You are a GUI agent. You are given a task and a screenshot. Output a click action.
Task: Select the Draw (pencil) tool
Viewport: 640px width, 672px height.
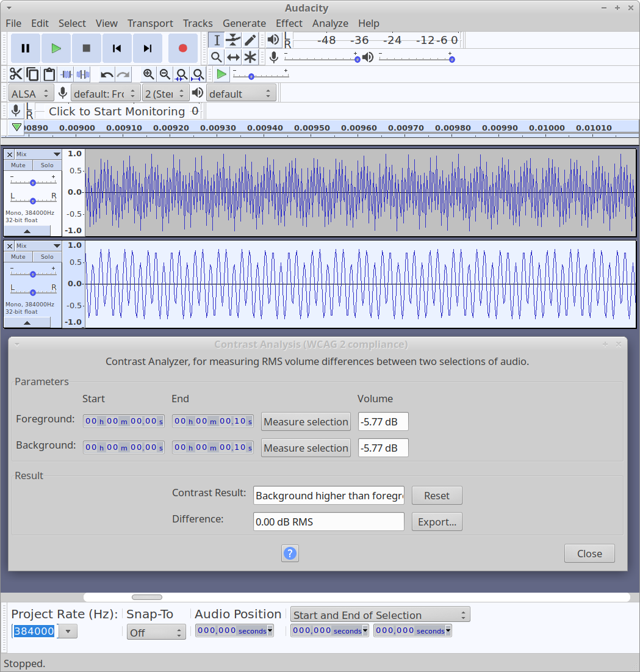pyautogui.click(x=250, y=40)
